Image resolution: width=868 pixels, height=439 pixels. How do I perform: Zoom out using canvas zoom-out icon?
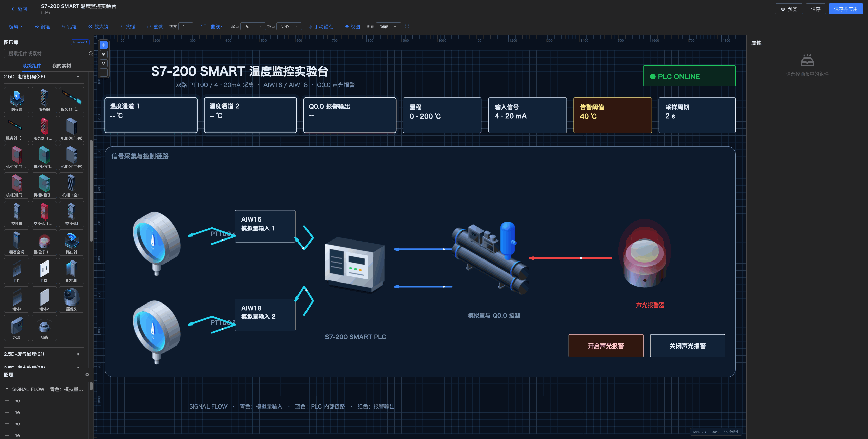pos(104,63)
